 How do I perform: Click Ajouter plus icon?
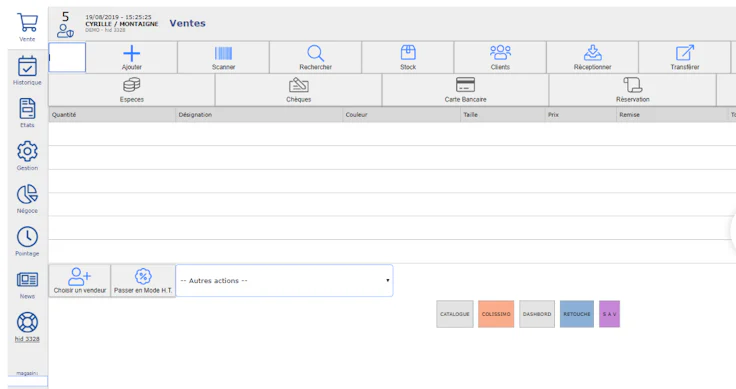click(131, 53)
